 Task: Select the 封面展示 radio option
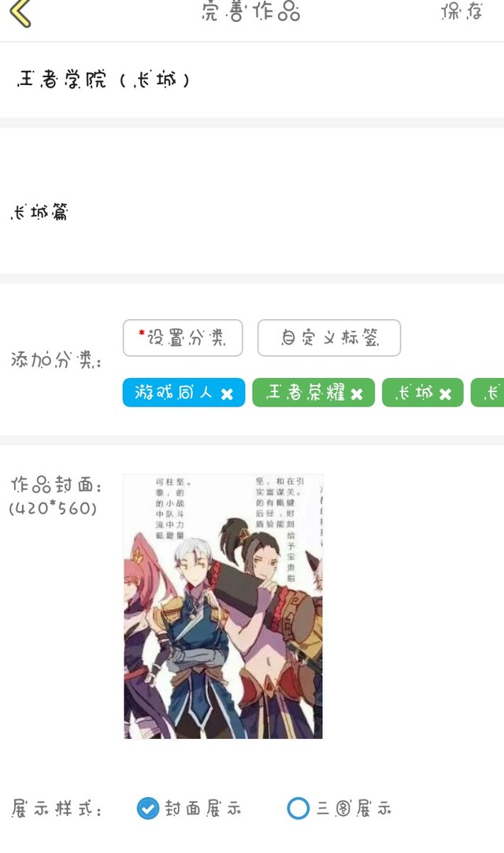(x=189, y=808)
